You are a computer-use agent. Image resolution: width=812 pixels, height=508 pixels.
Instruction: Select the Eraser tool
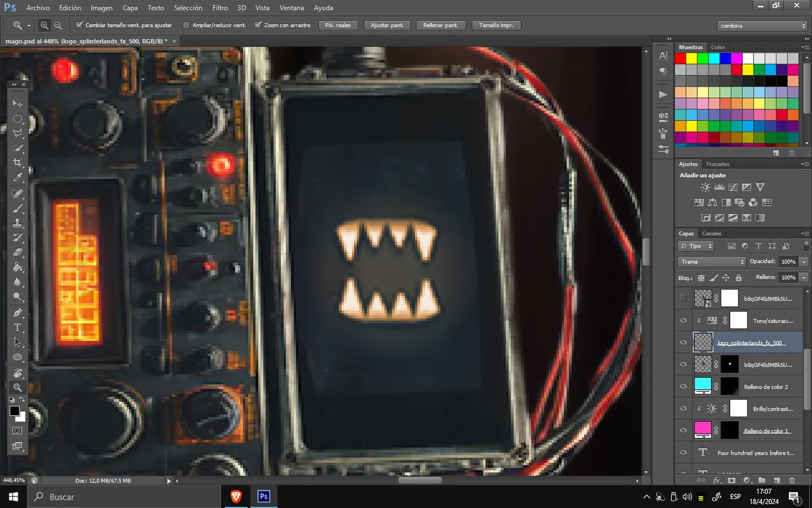[x=18, y=253]
